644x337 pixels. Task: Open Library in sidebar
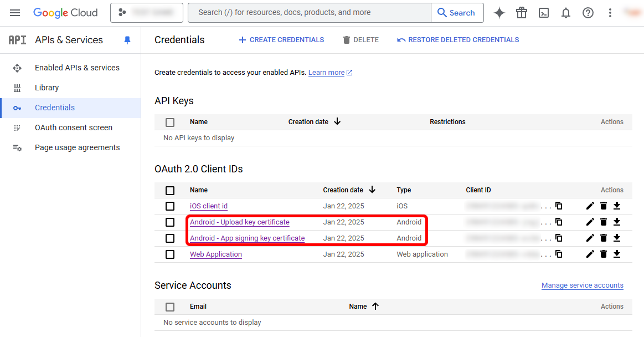click(70, 88)
